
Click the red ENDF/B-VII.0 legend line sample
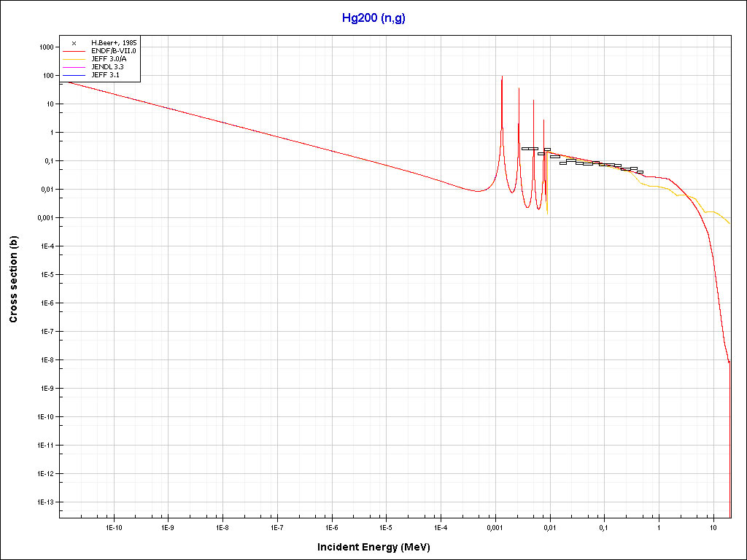tap(74, 51)
